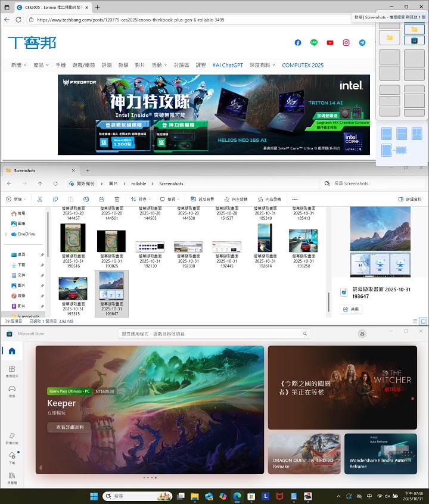This screenshot has height=504, width=429.
Task: Open Gaming section in Microsoft Store sidebar
Action: tap(12, 391)
